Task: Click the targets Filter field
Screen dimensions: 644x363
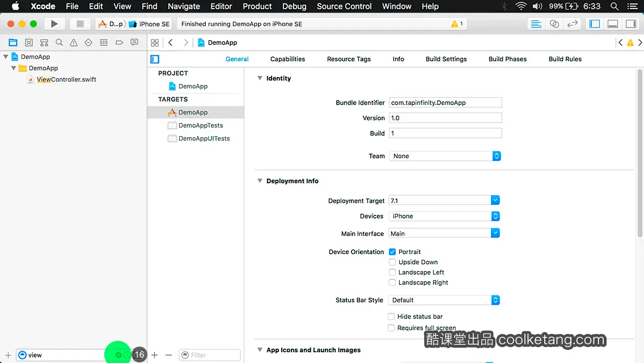Action: tap(209, 355)
